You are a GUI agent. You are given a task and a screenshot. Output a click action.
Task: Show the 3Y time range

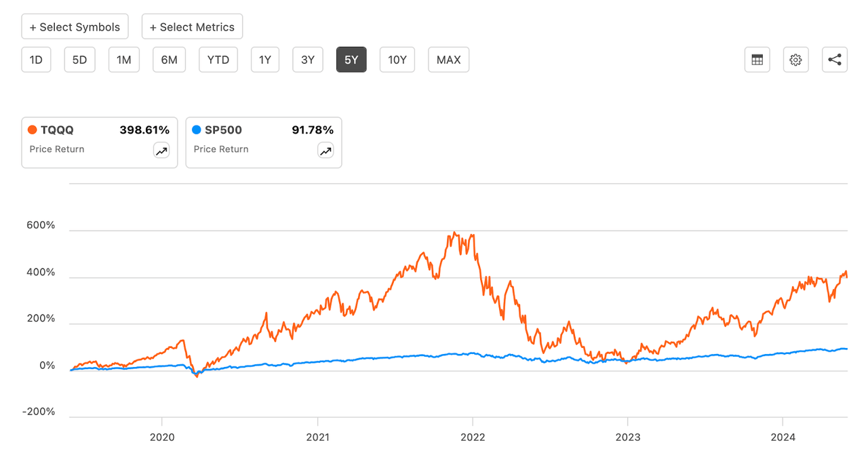(307, 60)
